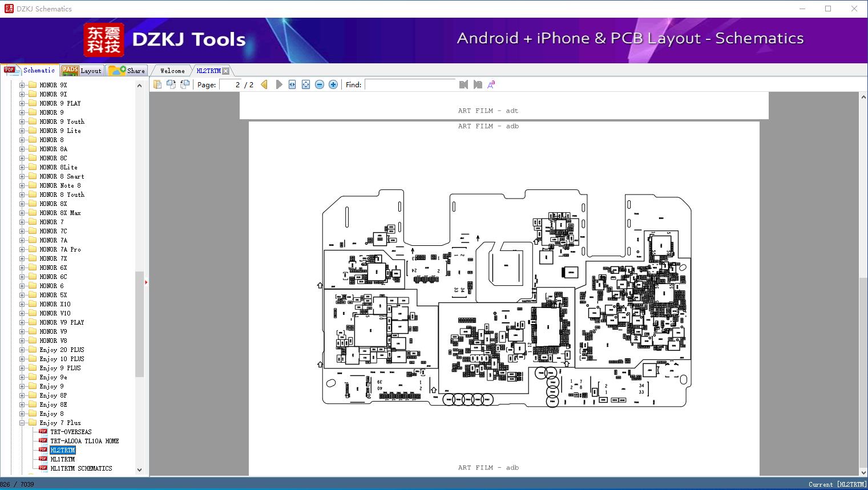Click the Find search input field

pos(411,84)
